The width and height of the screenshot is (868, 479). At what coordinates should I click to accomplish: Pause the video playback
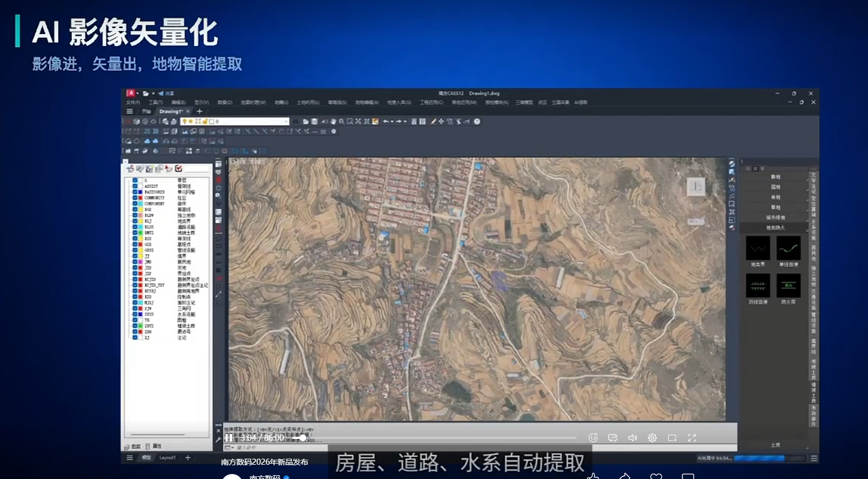[x=229, y=438]
